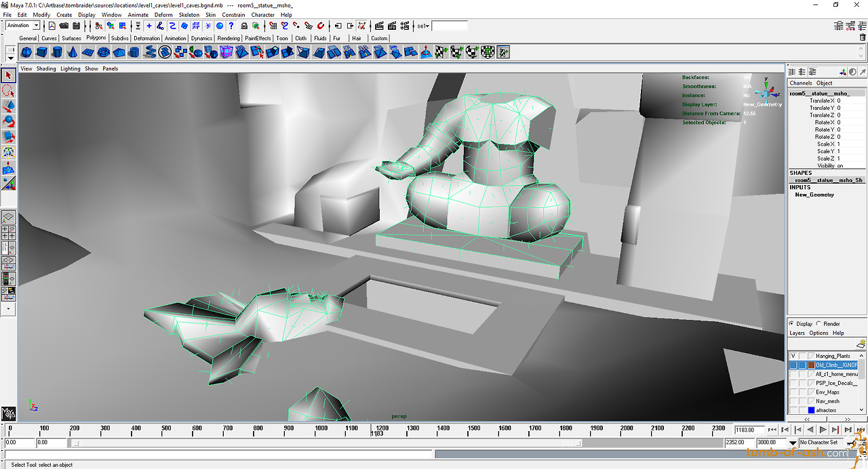Click frame 1200 on the time slider

pos(382,428)
